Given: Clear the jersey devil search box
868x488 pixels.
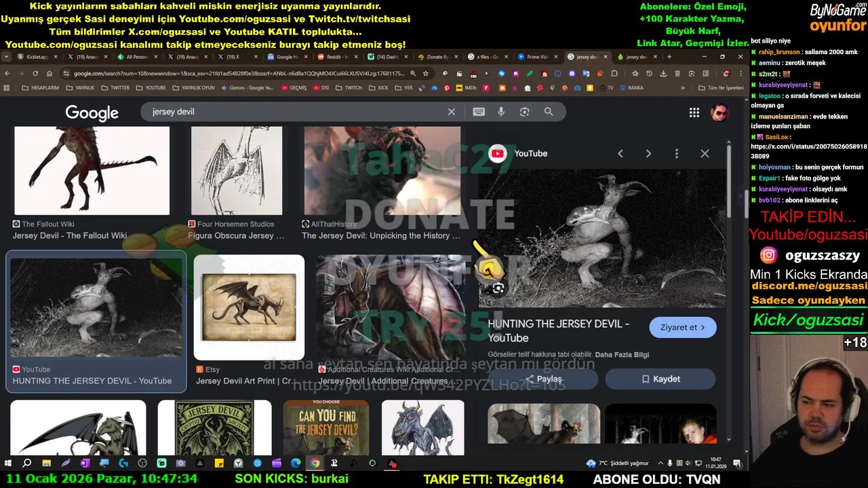Looking at the screenshot, I should 452,112.
